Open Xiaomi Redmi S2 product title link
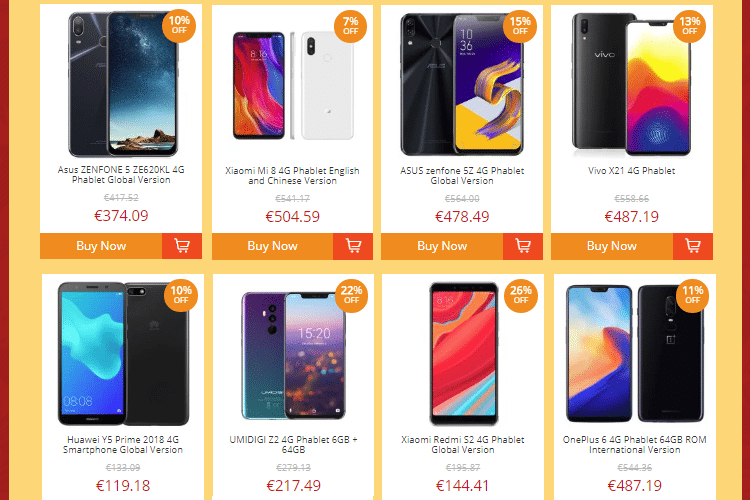Viewport: 750px width, 500px height. coord(463,444)
